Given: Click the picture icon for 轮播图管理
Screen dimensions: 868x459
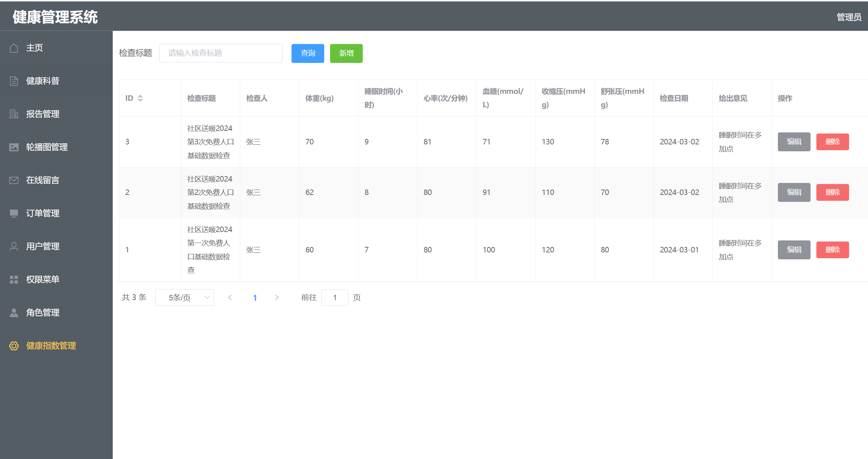Looking at the screenshot, I should coord(14,147).
